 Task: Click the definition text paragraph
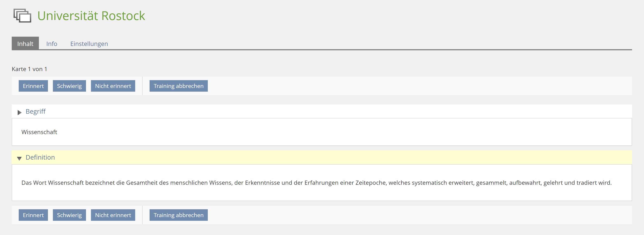point(316,183)
